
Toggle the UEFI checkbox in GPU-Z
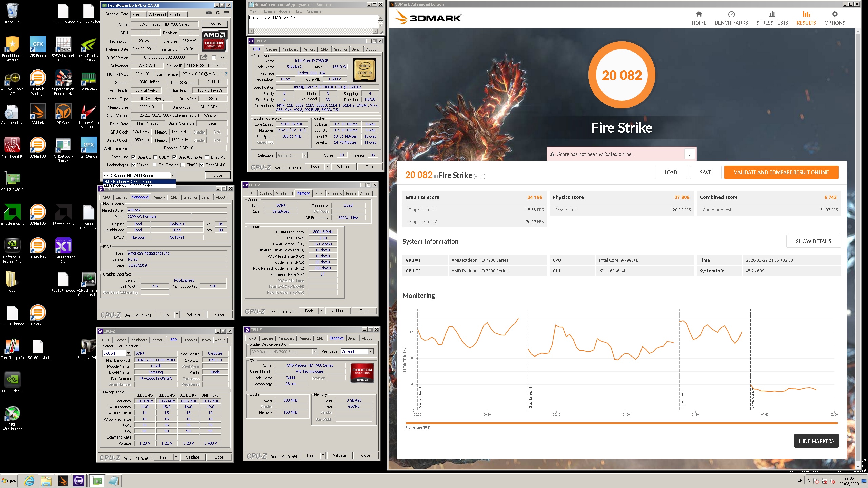214,58
